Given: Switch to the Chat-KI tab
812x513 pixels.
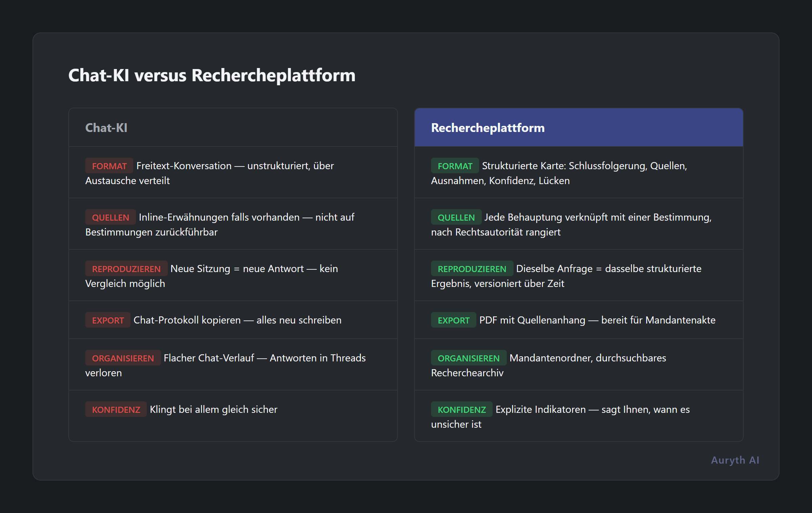Looking at the screenshot, I should point(106,128).
